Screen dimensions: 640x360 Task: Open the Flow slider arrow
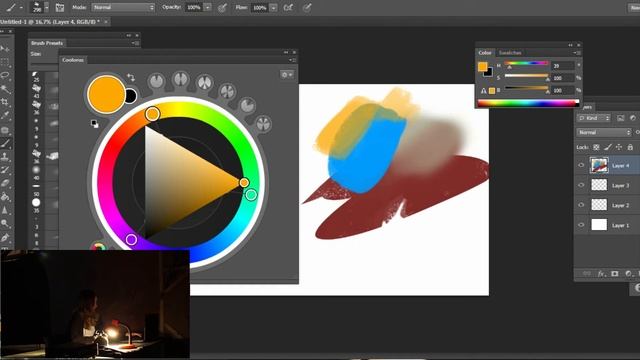273,7
